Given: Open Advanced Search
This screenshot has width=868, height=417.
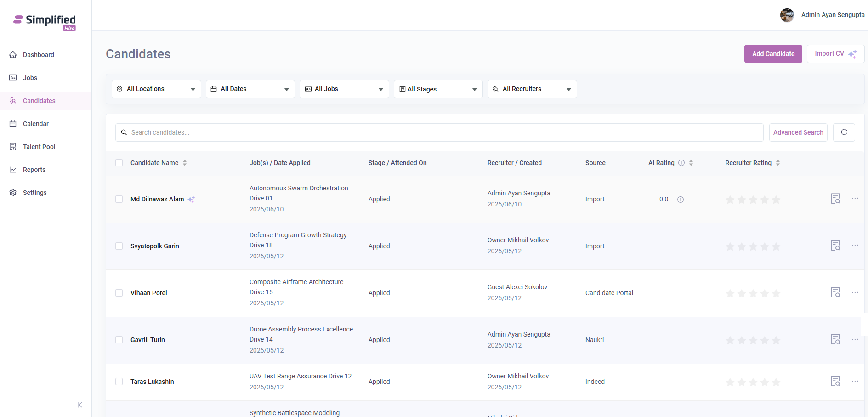Looking at the screenshot, I should pyautogui.click(x=798, y=132).
